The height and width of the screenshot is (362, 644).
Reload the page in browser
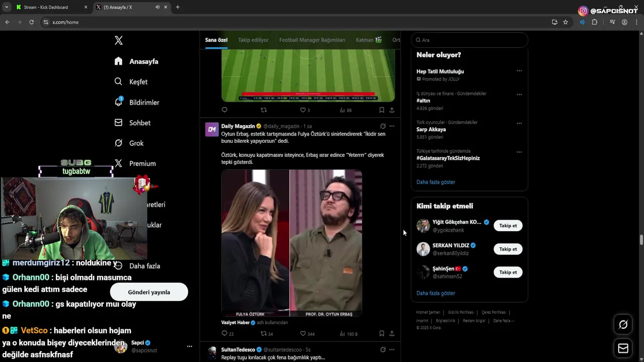tap(31, 22)
